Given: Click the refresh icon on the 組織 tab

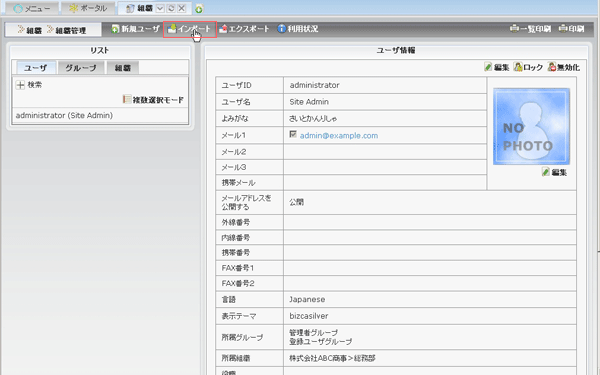Looking at the screenshot, I should [x=171, y=8].
